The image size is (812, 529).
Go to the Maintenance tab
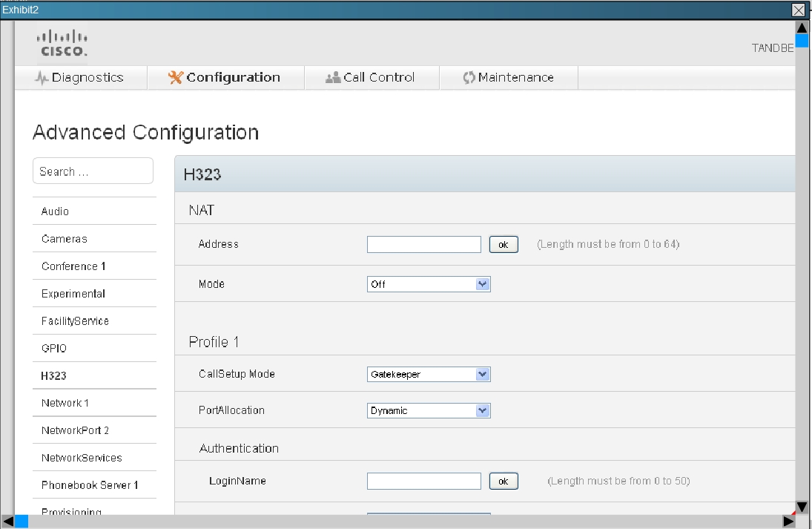508,78
